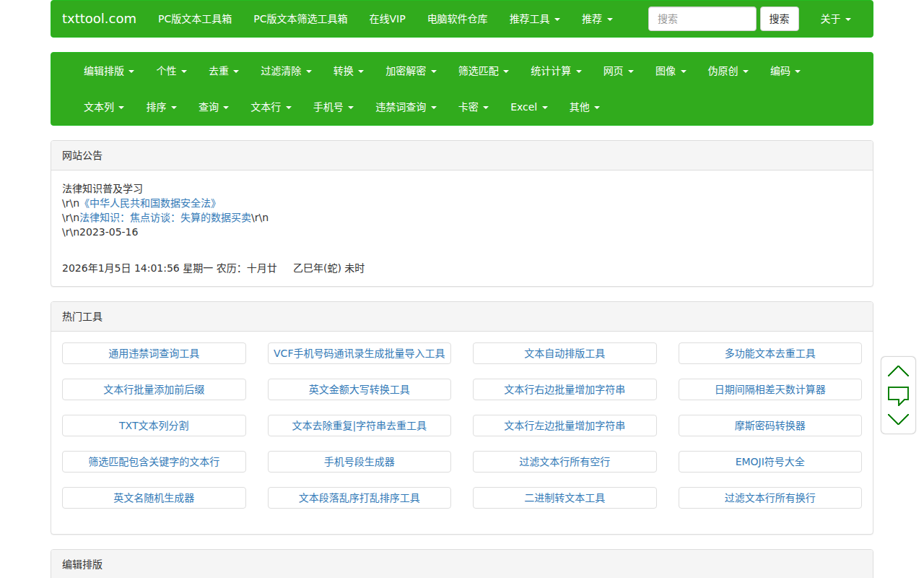The height and width of the screenshot is (578, 924).
Task: Expand the 关于 menu
Action: [x=835, y=19]
